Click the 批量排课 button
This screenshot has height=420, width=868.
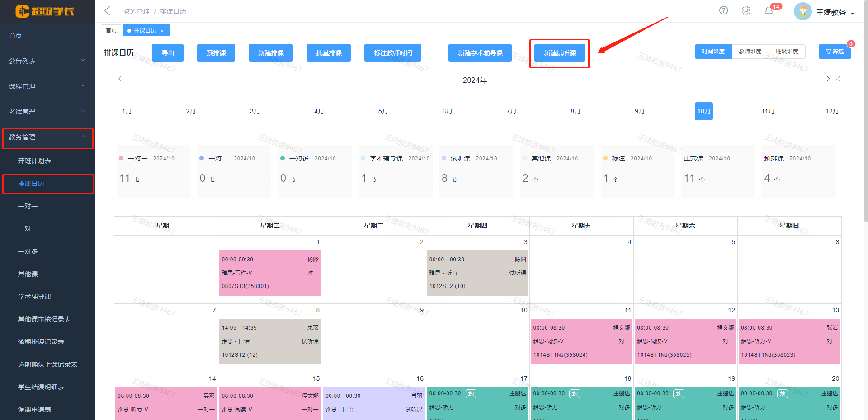click(329, 53)
